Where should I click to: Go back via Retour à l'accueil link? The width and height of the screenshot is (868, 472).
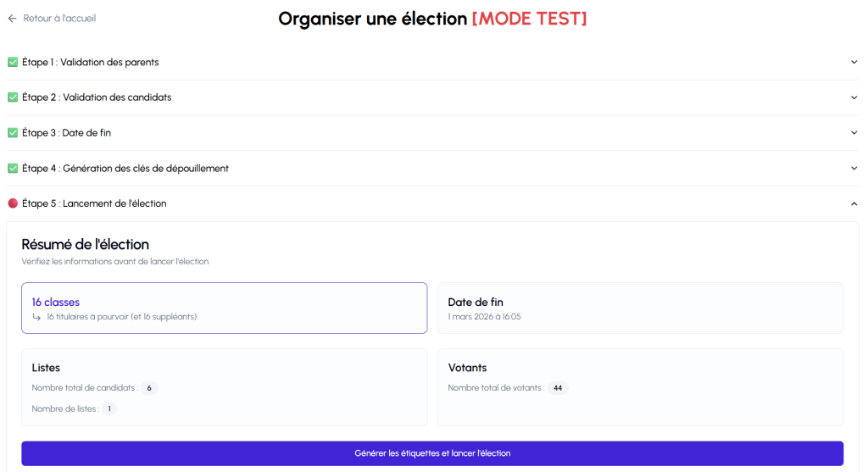click(59, 18)
